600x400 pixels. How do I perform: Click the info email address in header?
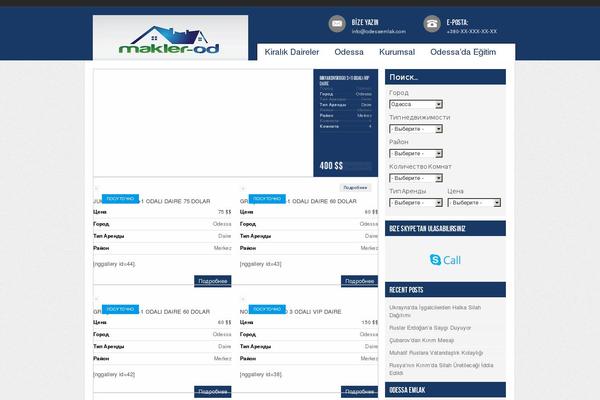(379, 31)
